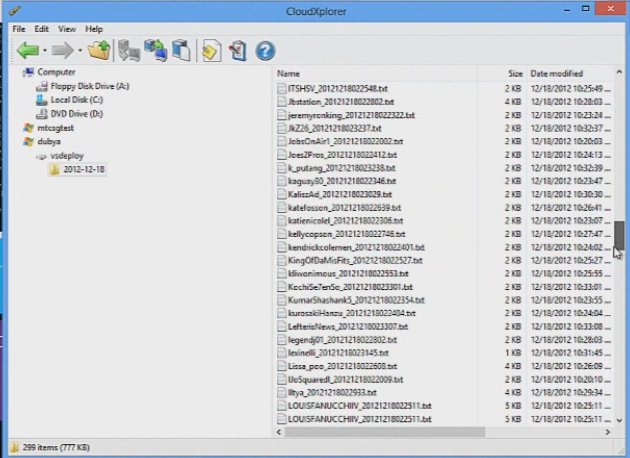The image size is (630, 458).
Task: Select file KingOfDaMisFits_20121218022527.txt
Action: tap(355, 260)
